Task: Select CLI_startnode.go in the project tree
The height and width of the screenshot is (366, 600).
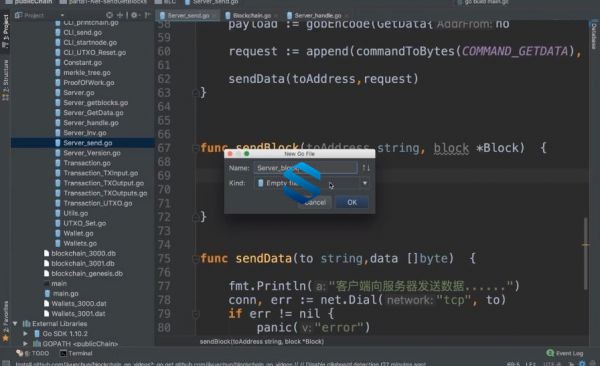Action: [90, 42]
